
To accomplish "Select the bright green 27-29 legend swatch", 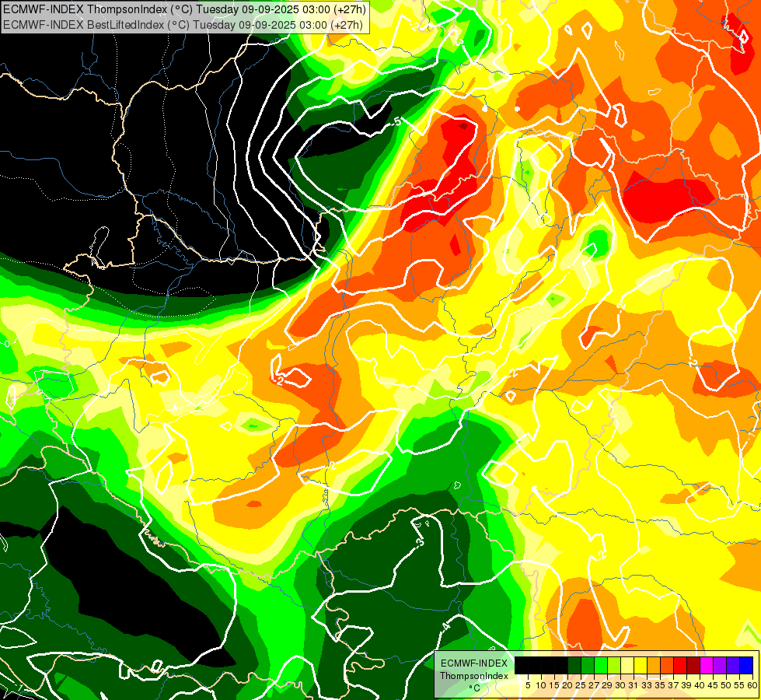I will click(x=601, y=665).
